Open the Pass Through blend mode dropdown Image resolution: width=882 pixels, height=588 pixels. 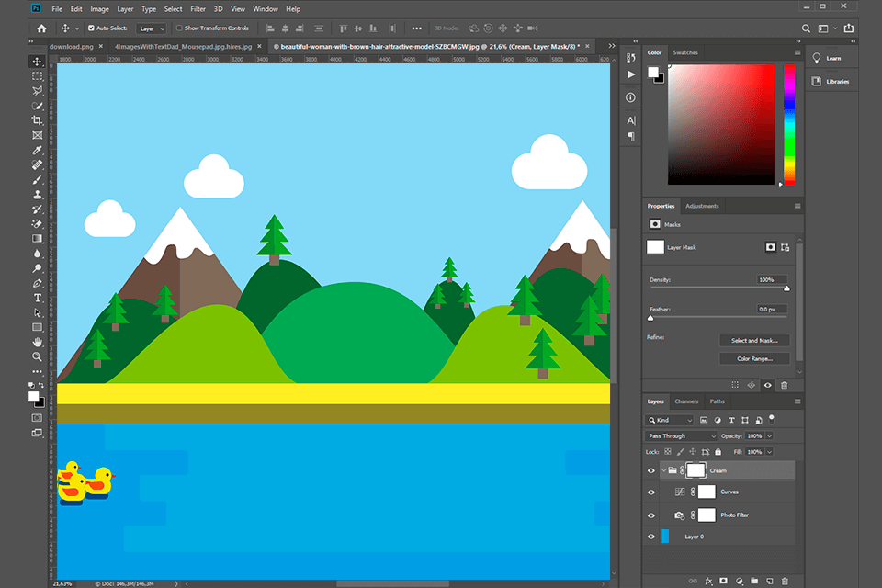[681, 436]
